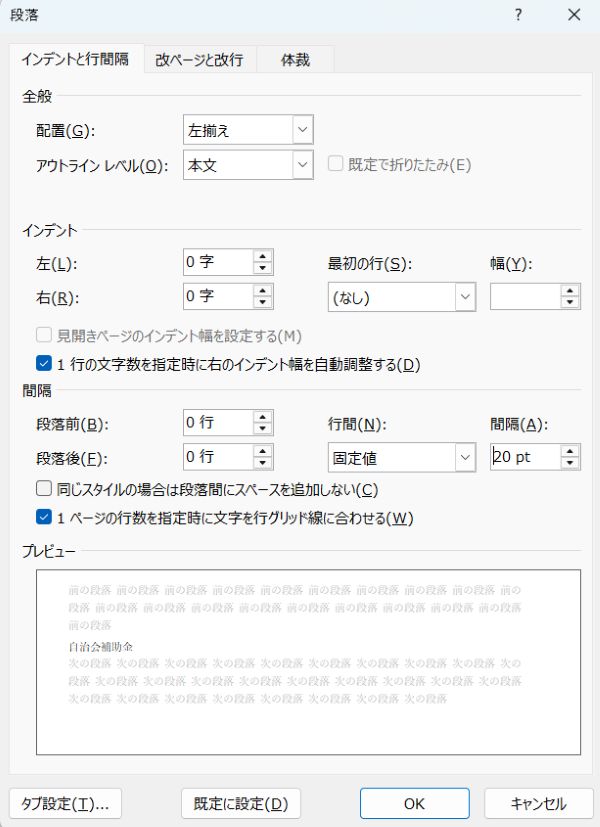
Task: Decrease left indent with down spinner arrow
Action: pyautogui.click(x=263, y=268)
